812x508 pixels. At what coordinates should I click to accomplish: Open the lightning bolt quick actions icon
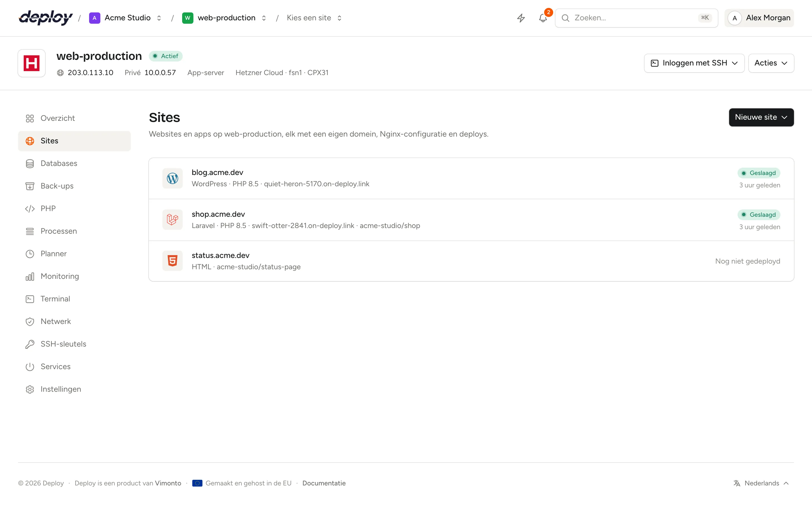[521, 18]
